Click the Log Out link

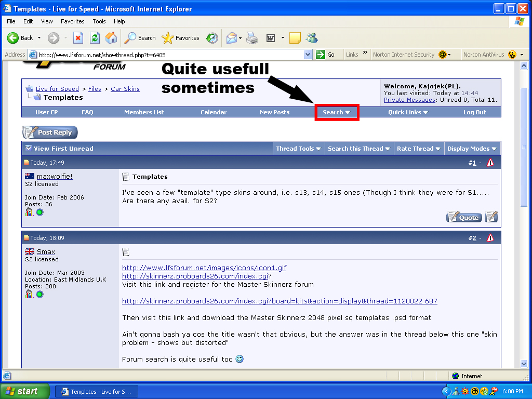474,112
